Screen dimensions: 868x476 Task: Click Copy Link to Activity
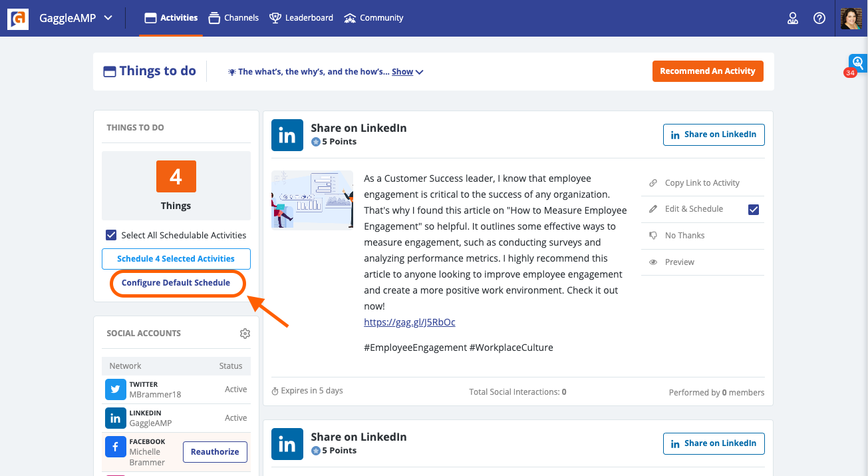coord(702,183)
